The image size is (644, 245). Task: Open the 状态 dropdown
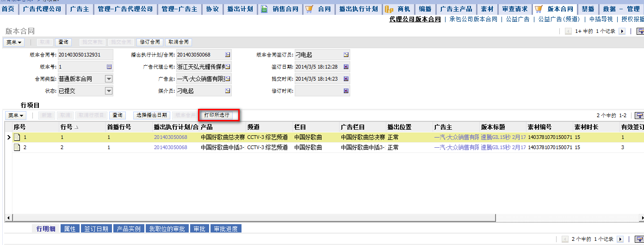[x=109, y=91]
